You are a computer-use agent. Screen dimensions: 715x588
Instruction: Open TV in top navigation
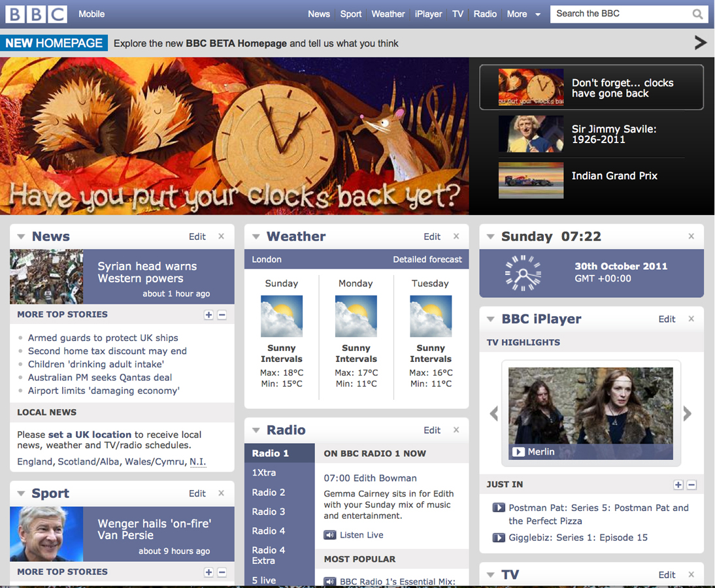[457, 14]
